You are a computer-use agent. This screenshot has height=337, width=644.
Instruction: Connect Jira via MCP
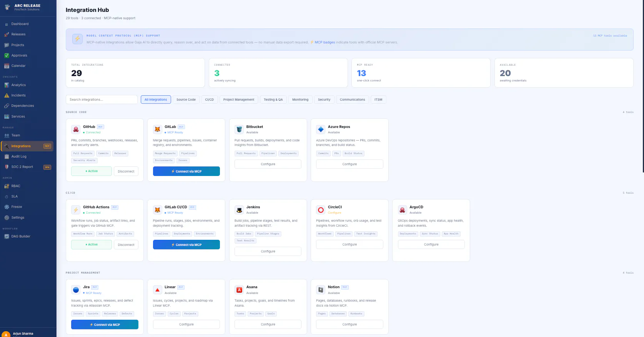(x=105, y=325)
